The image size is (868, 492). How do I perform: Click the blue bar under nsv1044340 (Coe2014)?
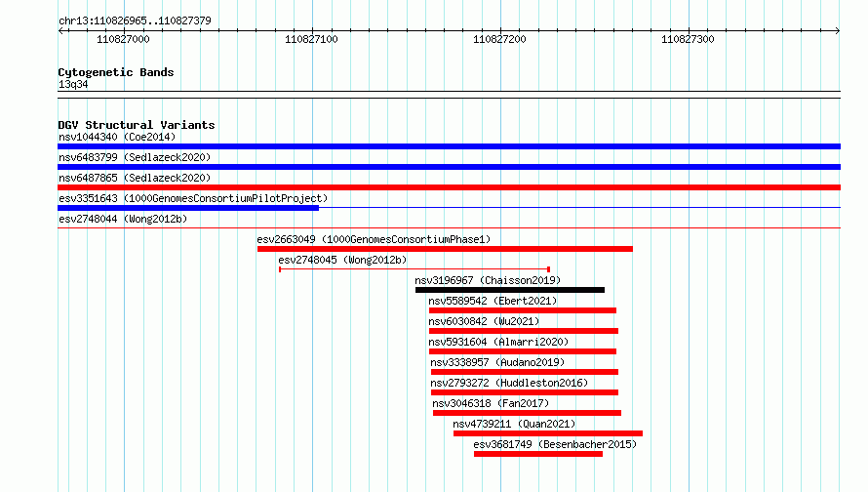click(449, 146)
